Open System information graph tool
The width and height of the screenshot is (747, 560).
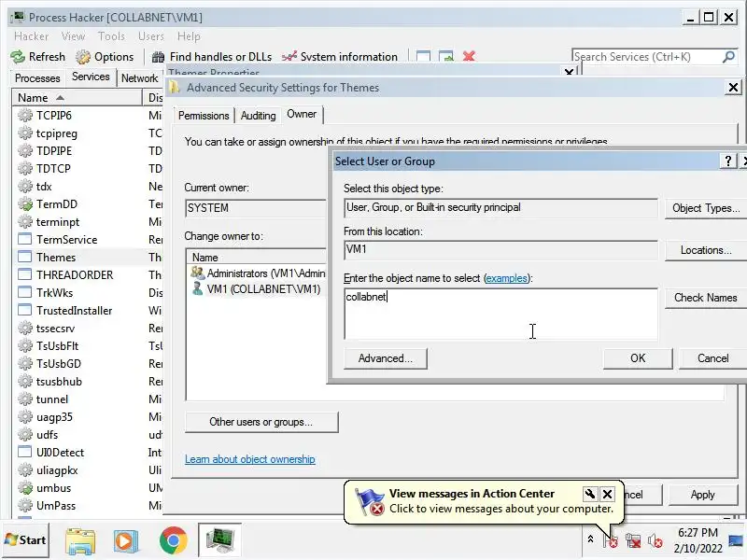tap(340, 57)
